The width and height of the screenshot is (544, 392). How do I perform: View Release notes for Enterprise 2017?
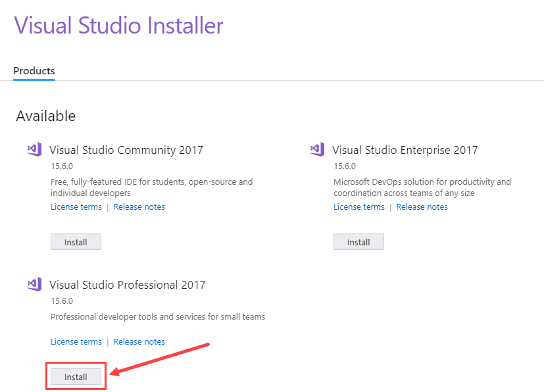pyautogui.click(x=422, y=207)
